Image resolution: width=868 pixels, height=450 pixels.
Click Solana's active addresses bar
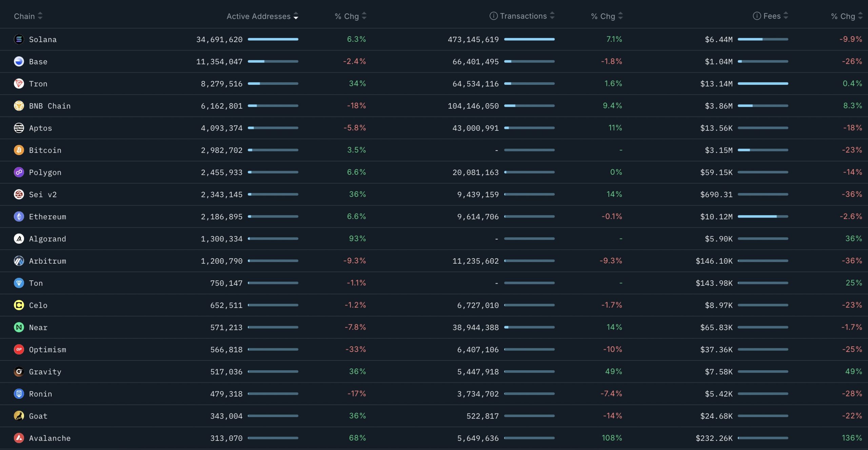(x=273, y=39)
